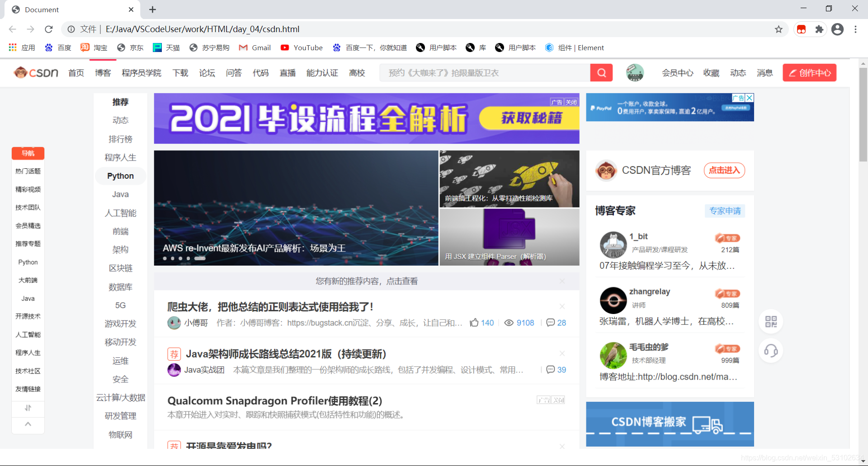Image resolution: width=868 pixels, height=466 pixels.
Task: Select the 人工智能 category
Action: pos(120,213)
